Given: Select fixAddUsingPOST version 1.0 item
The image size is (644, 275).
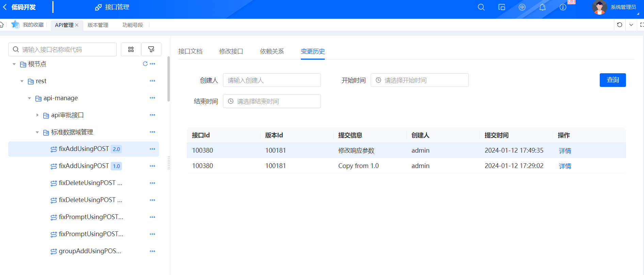Looking at the screenshot, I should [83, 166].
